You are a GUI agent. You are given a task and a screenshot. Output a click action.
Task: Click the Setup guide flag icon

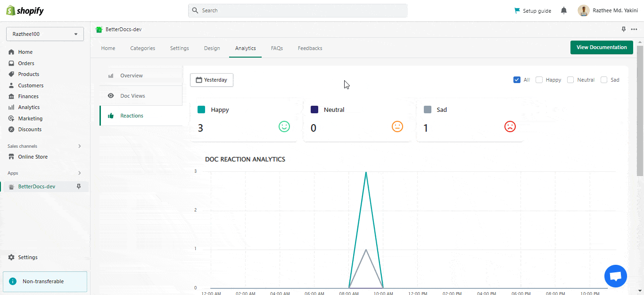pyautogui.click(x=517, y=10)
